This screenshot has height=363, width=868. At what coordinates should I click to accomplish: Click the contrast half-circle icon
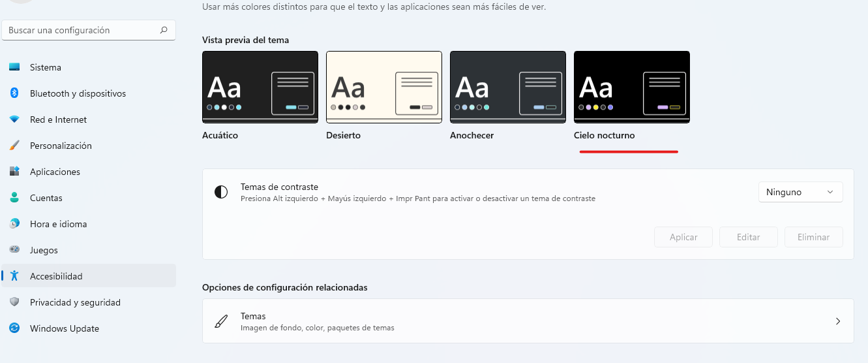click(221, 192)
